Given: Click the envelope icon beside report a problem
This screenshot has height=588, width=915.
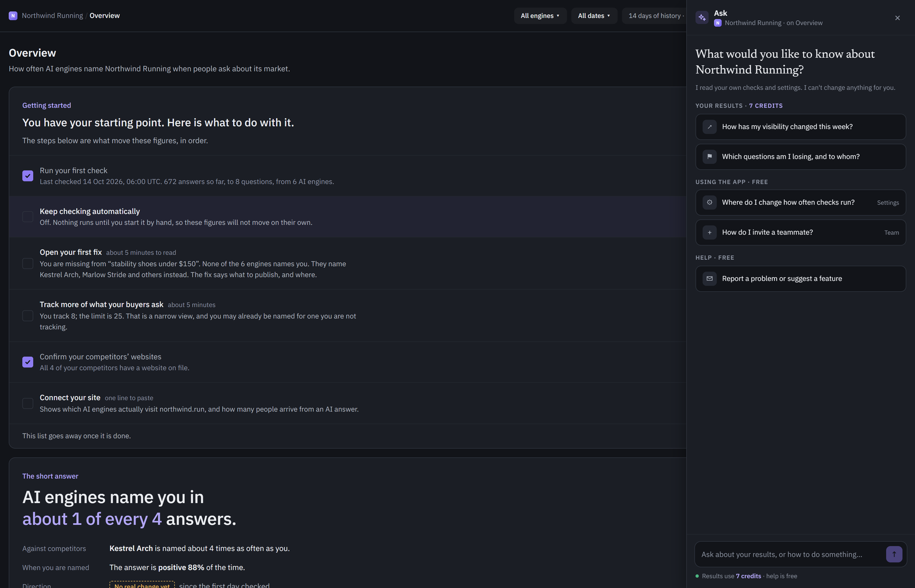Looking at the screenshot, I should coord(710,279).
